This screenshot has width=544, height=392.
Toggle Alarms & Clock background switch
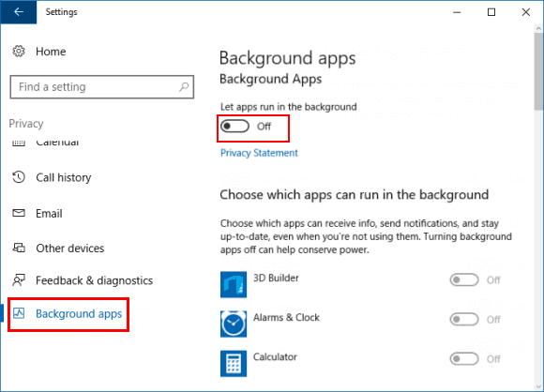coord(464,320)
